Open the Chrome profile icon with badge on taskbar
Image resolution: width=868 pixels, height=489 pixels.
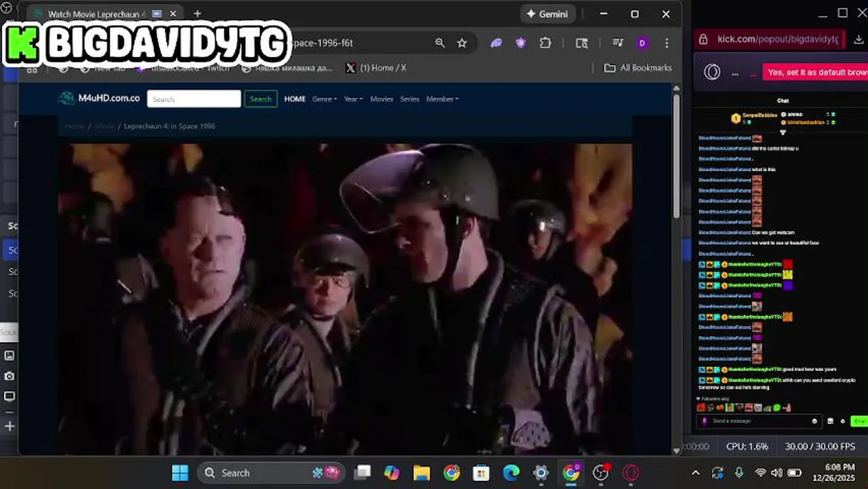(571, 473)
